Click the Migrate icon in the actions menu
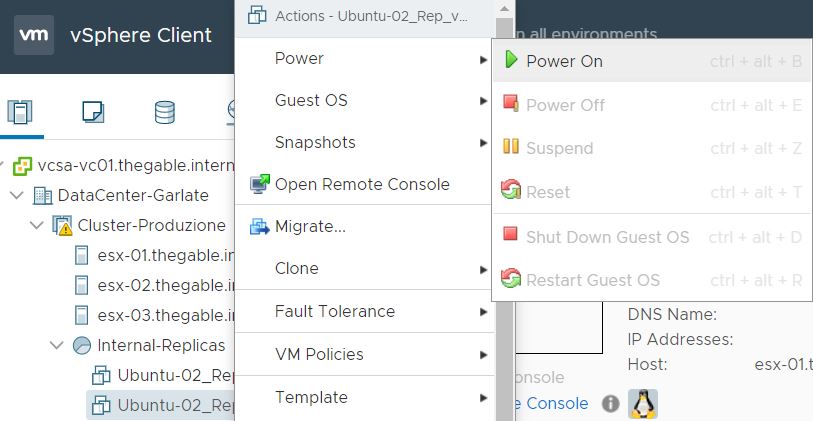 [x=260, y=227]
